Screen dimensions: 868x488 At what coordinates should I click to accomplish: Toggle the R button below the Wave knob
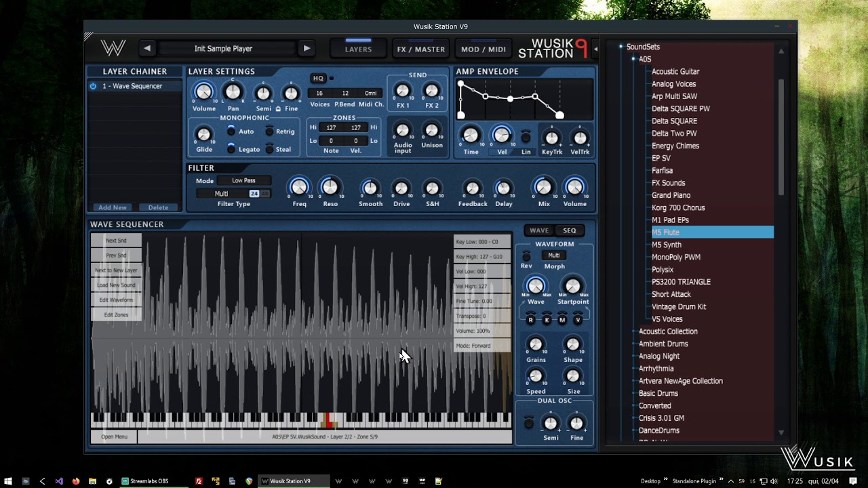(x=530, y=319)
